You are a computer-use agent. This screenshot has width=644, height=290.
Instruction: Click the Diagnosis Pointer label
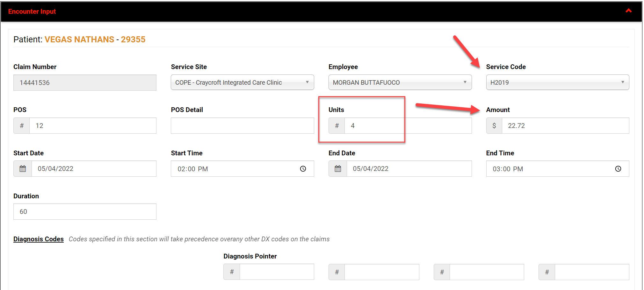pyautogui.click(x=250, y=256)
